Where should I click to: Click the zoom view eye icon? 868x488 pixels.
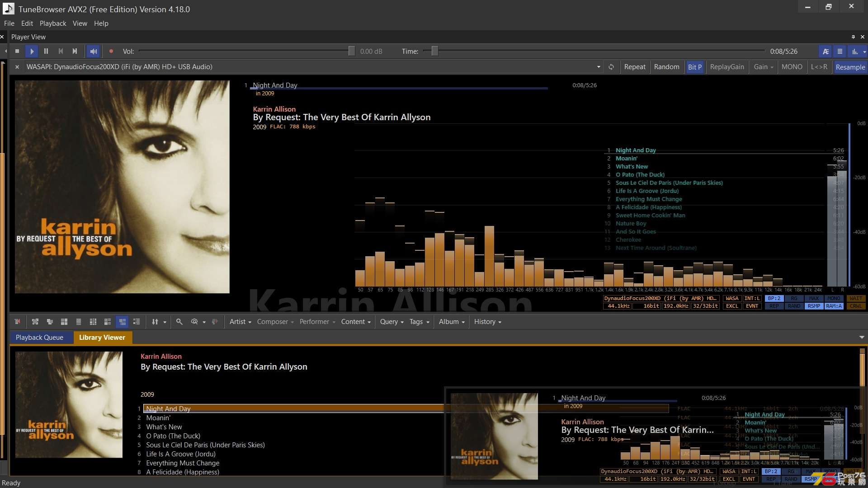tap(194, 322)
